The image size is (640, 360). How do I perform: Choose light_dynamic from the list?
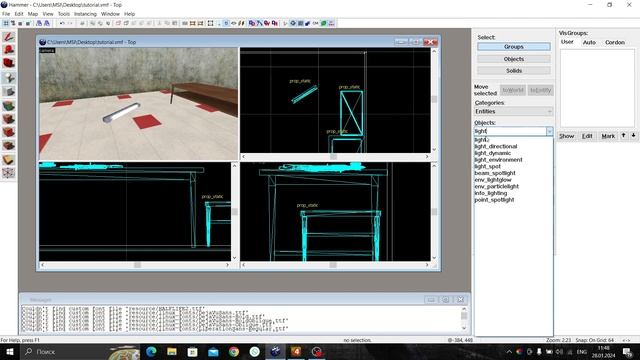(492, 153)
